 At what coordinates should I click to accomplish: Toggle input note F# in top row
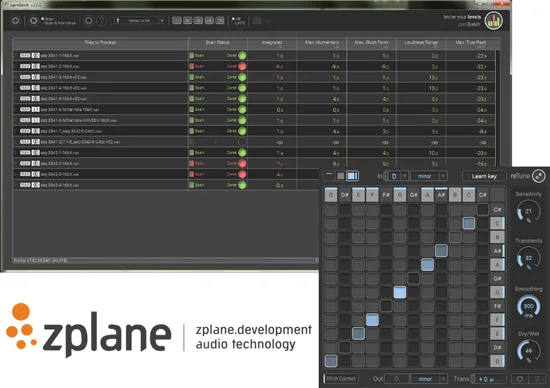coord(386,195)
